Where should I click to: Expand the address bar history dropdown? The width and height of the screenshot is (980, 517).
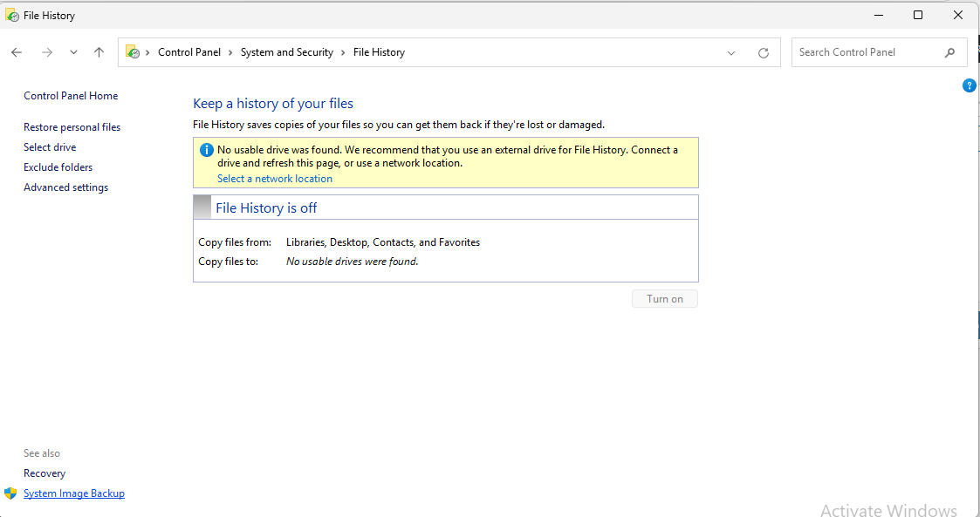731,52
